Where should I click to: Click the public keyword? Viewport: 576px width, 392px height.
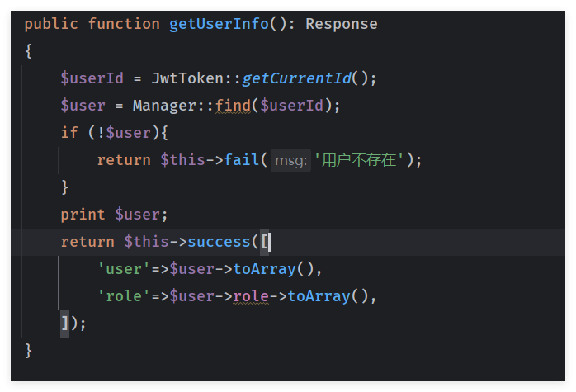(x=51, y=25)
